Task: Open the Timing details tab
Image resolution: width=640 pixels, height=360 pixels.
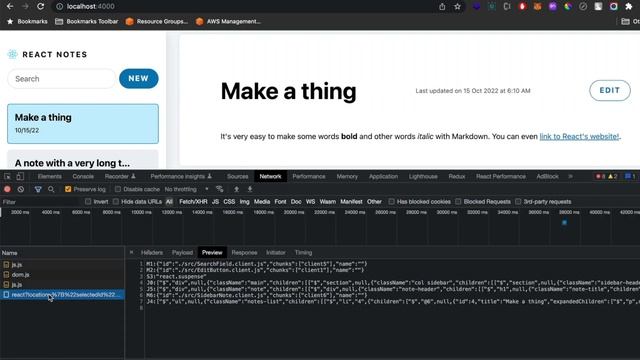Action: (303, 253)
